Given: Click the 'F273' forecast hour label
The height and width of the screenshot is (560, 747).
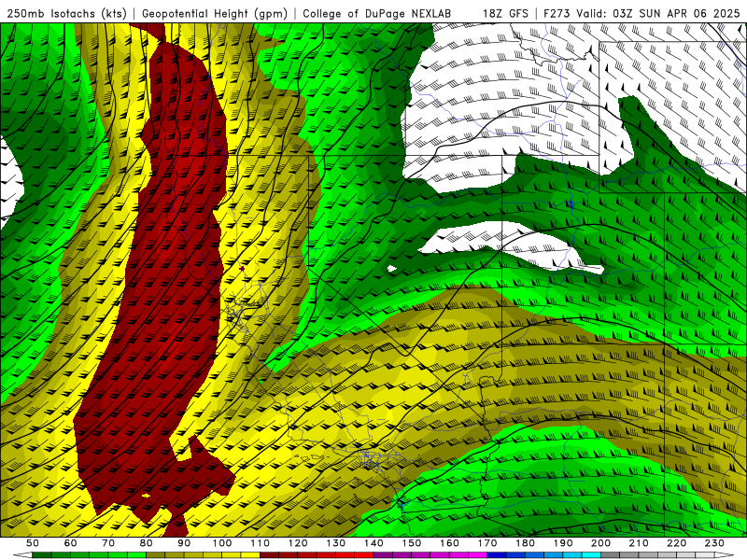Looking at the screenshot, I should pyautogui.click(x=557, y=13).
